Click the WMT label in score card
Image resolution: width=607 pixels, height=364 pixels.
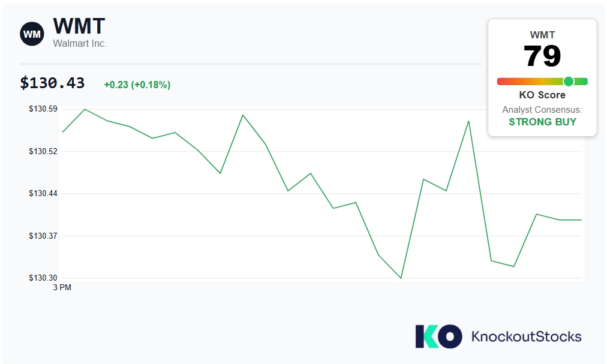542,35
